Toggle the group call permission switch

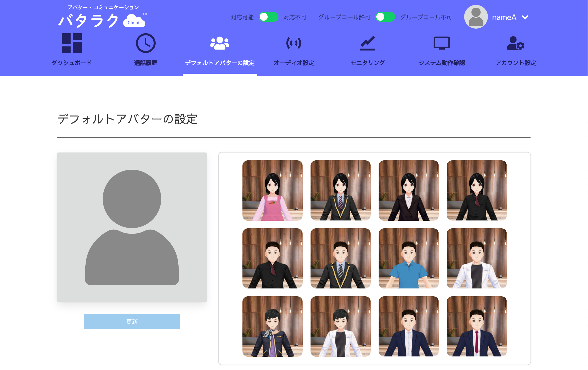[385, 17]
